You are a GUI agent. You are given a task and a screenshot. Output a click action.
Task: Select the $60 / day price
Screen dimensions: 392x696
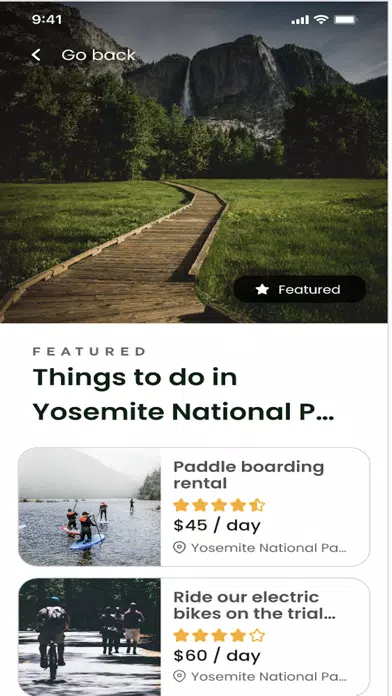217,656
